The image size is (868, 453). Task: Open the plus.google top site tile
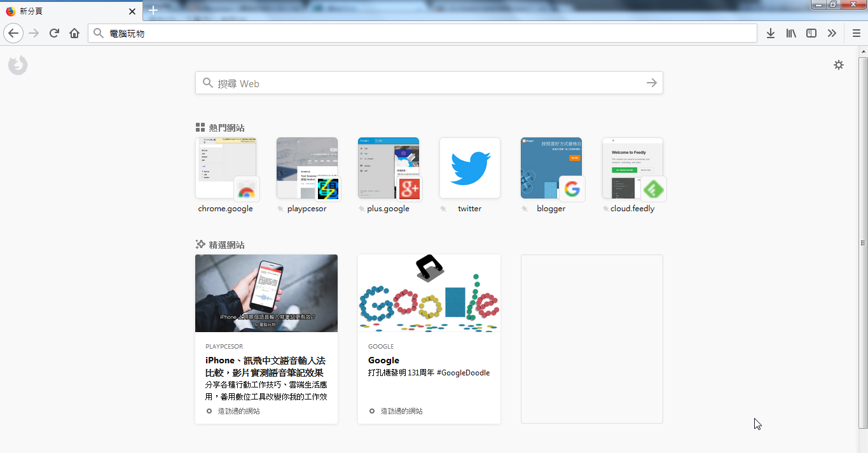click(389, 168)
